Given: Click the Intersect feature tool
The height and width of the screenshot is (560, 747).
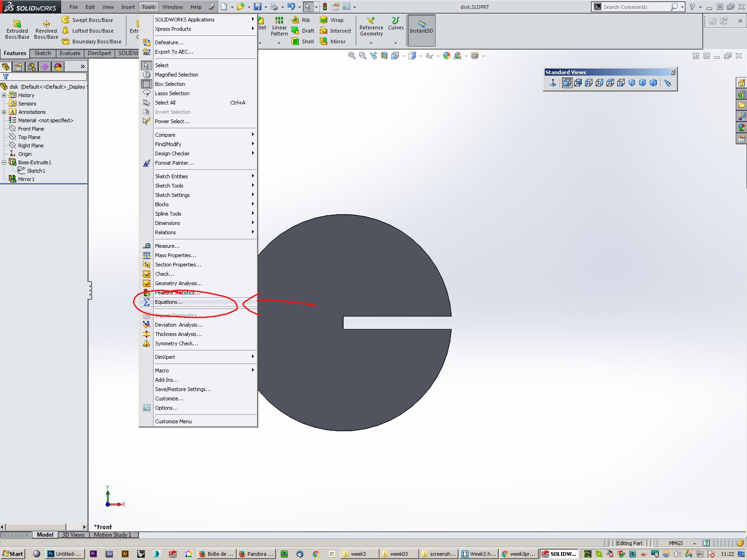Looking at the screenshot, I should (x=335, y=31).
